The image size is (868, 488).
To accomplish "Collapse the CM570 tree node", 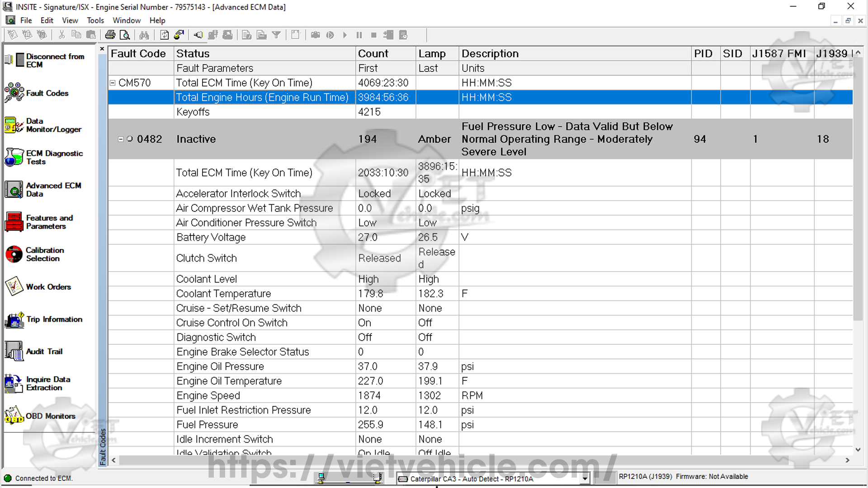I will 113,83.
